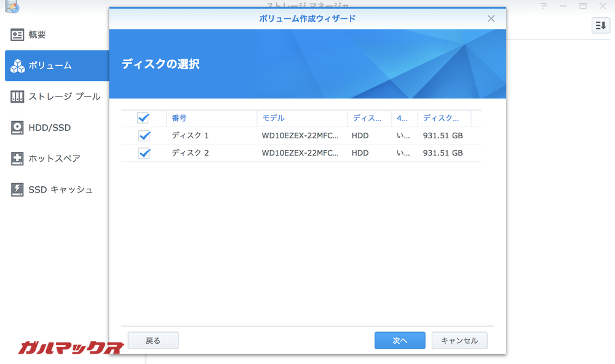Click the キャンセル button
Image resolution: width=615 pixels, height=364 pixels.
click(459, 340)
